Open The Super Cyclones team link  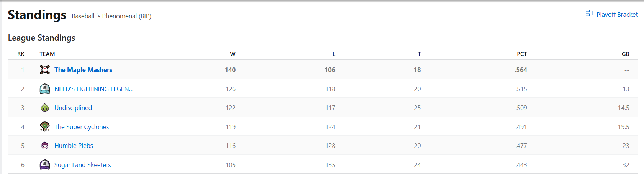click(82, 127)
